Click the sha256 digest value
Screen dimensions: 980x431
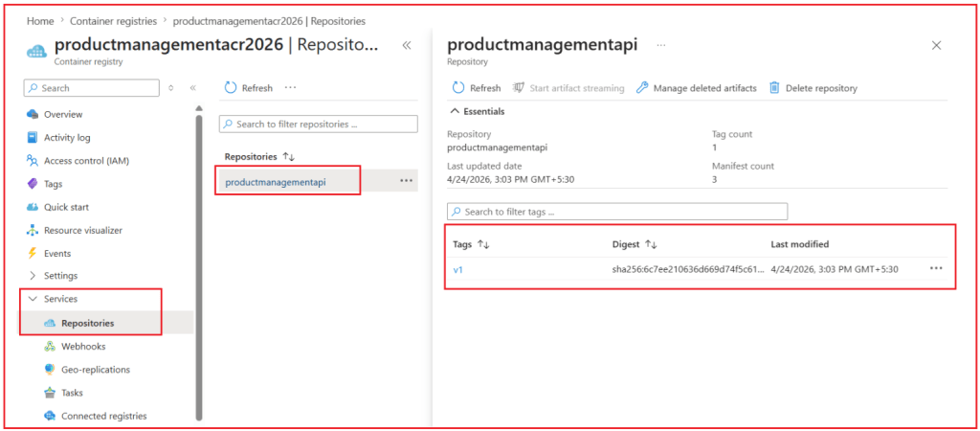click(688, 269)
